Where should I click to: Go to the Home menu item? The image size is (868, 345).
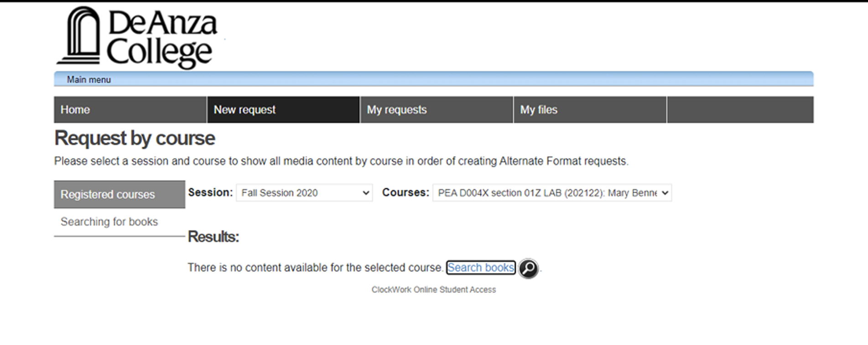[x=130, y=110]
